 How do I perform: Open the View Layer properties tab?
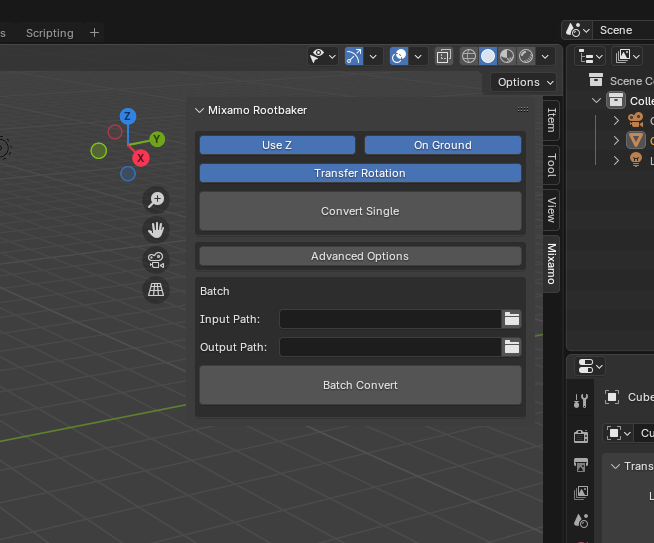581,493
